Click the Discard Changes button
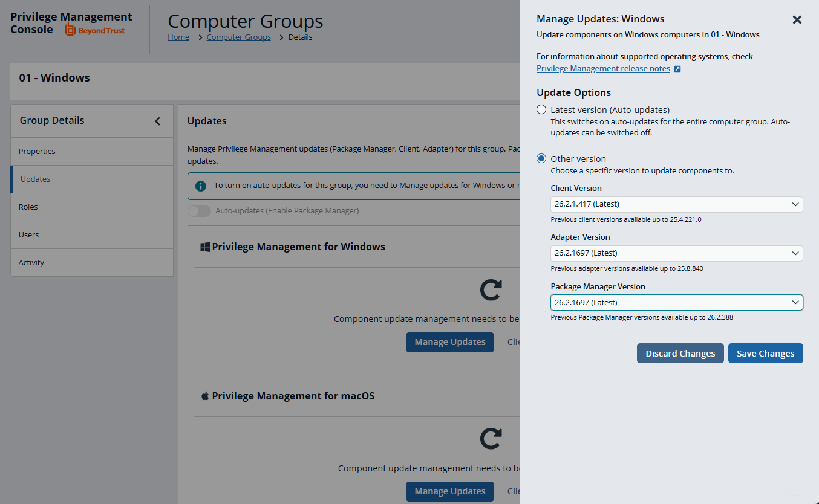This screenshot has height=504, width=819. click(x=680, y=354)
